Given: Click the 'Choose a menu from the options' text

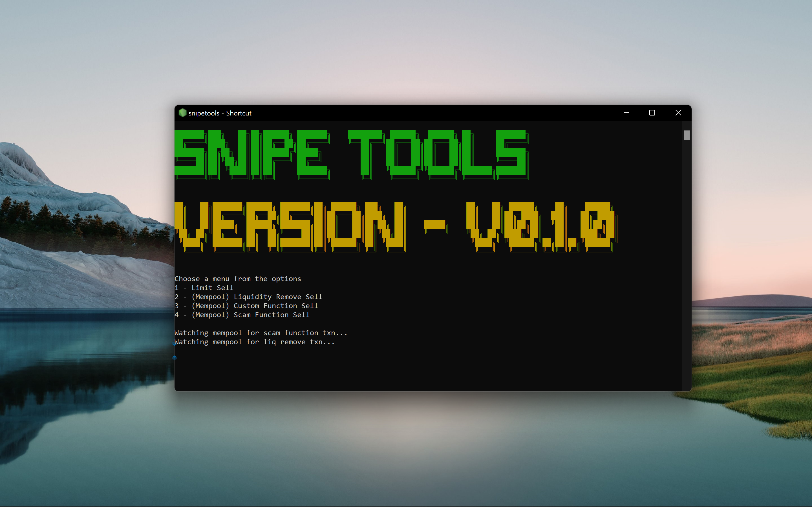Looking at the screenshot, I should [238, 279].
